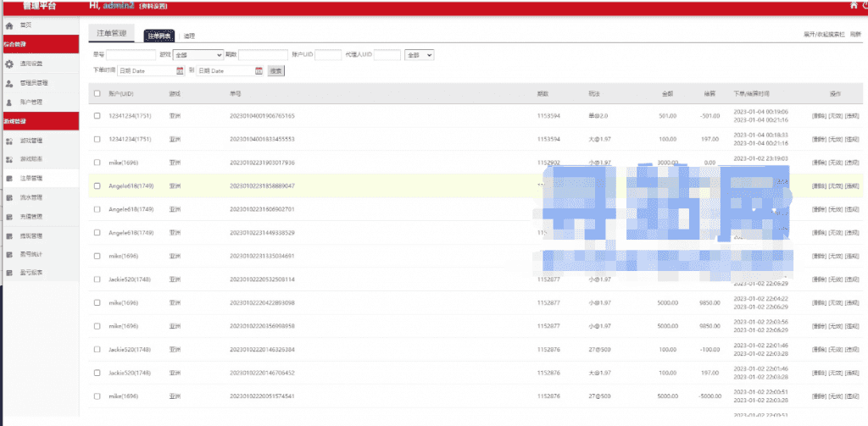The width and height of the screenshot is (868, 426).
Task: Click the 金额 column header
Action: tap(668, 94)
